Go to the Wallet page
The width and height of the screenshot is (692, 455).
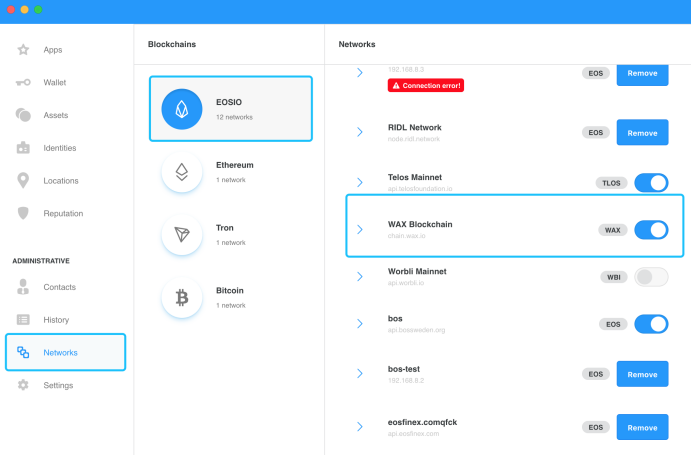tap(55, 83)
